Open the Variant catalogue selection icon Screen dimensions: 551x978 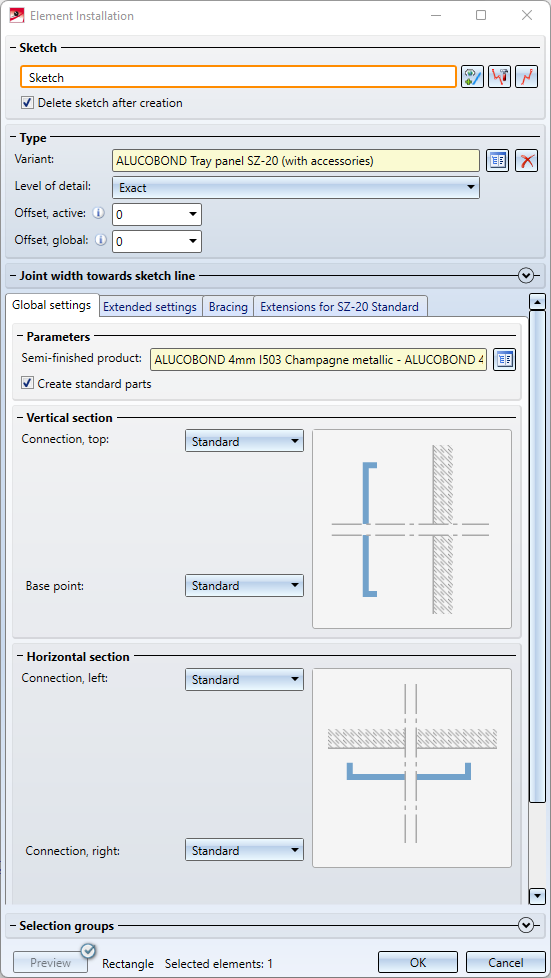pyautogui.click(x=497, y=160)
